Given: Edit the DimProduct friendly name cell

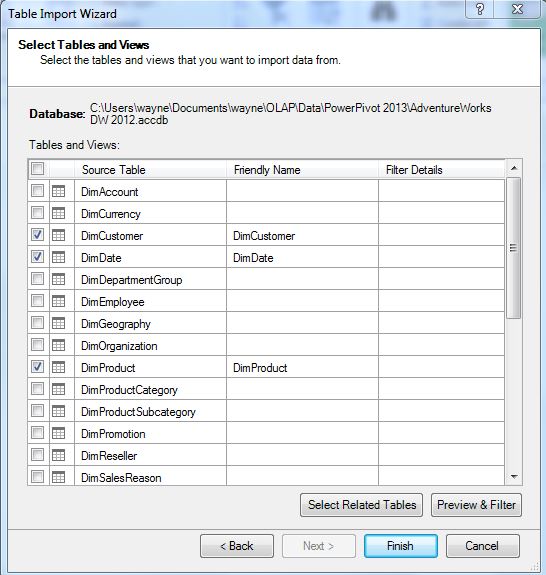Looking at the screenshot, I should point(303,367).
